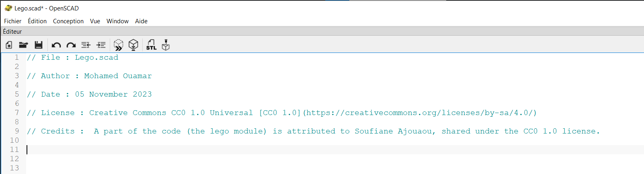Open the Conception menu
Screen dimensions: 644x174
pos(68,21)
